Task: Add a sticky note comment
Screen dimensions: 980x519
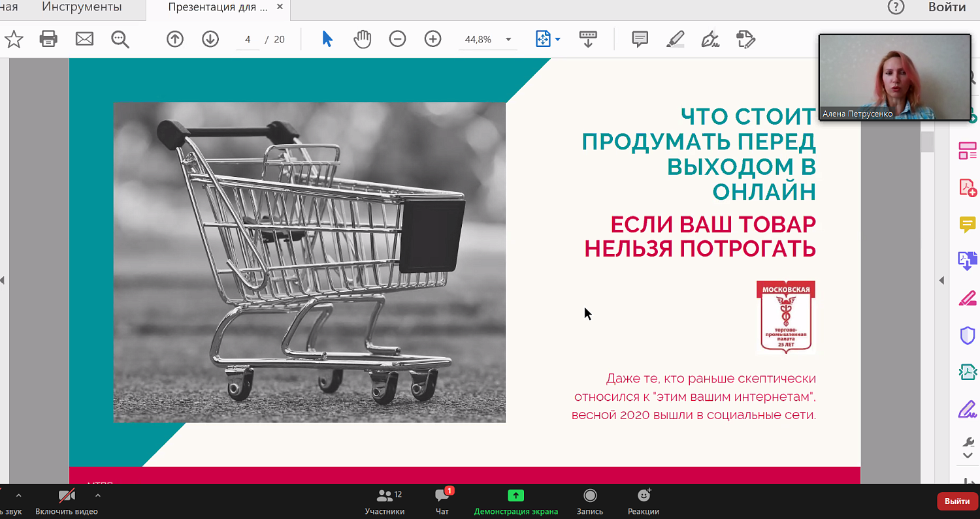Action: [x=640, y=39]
